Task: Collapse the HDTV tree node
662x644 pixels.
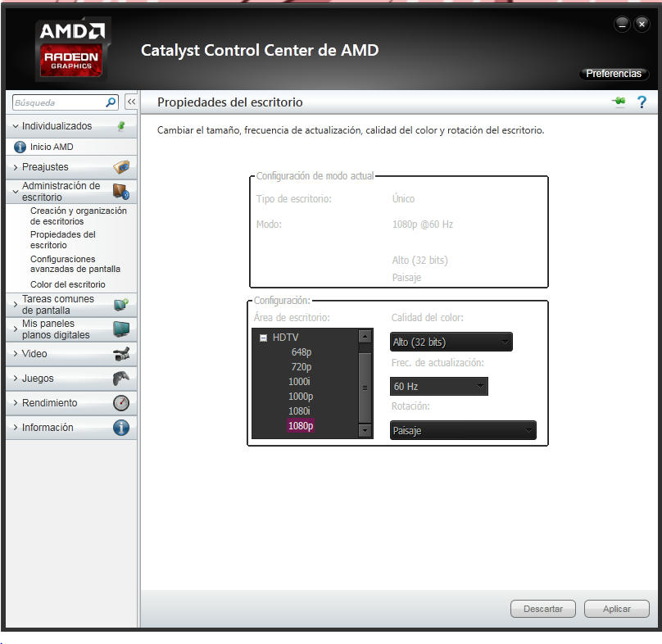Action: tap(263, 338)
